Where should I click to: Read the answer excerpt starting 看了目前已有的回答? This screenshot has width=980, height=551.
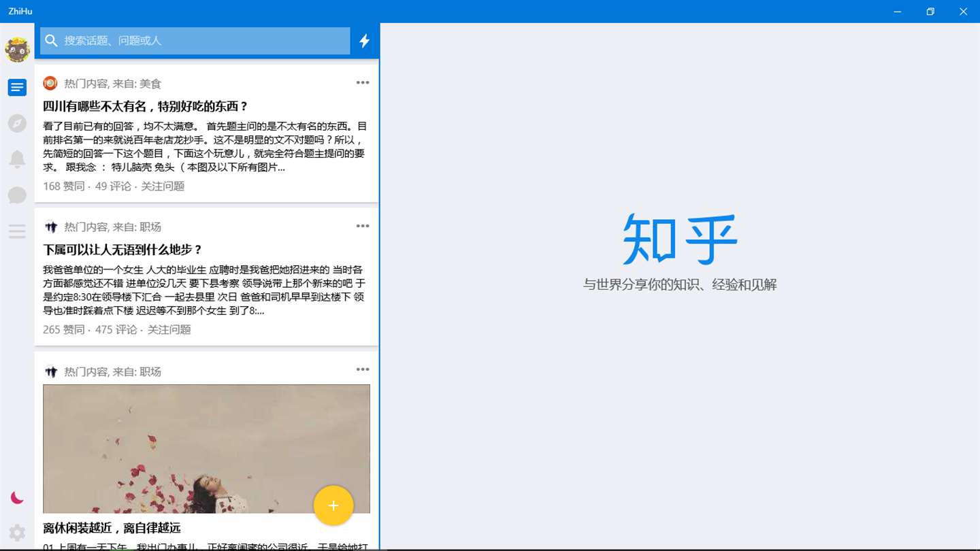point(205,147)
